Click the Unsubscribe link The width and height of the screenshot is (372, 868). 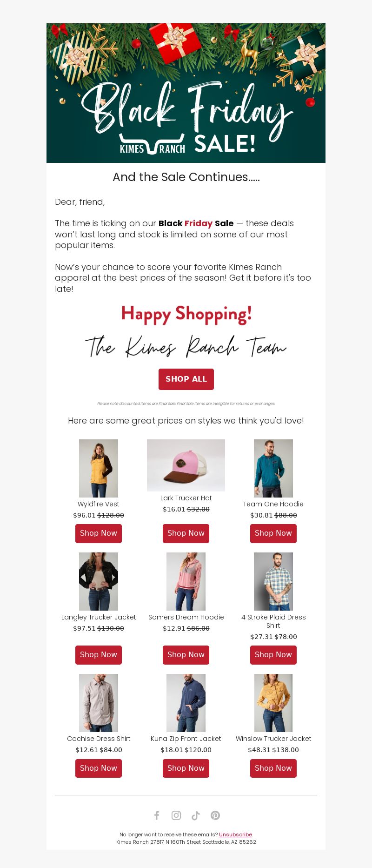(235, 834)
